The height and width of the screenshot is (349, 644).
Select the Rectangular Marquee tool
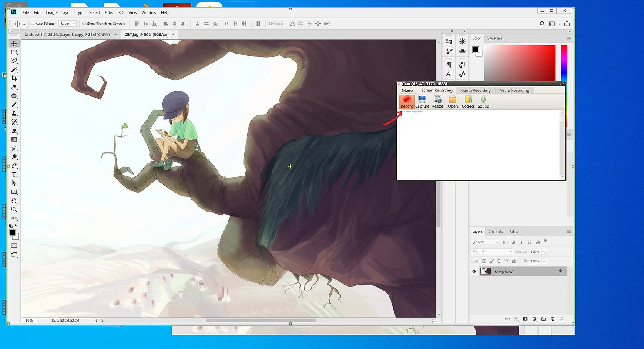(x=14, y=52)
